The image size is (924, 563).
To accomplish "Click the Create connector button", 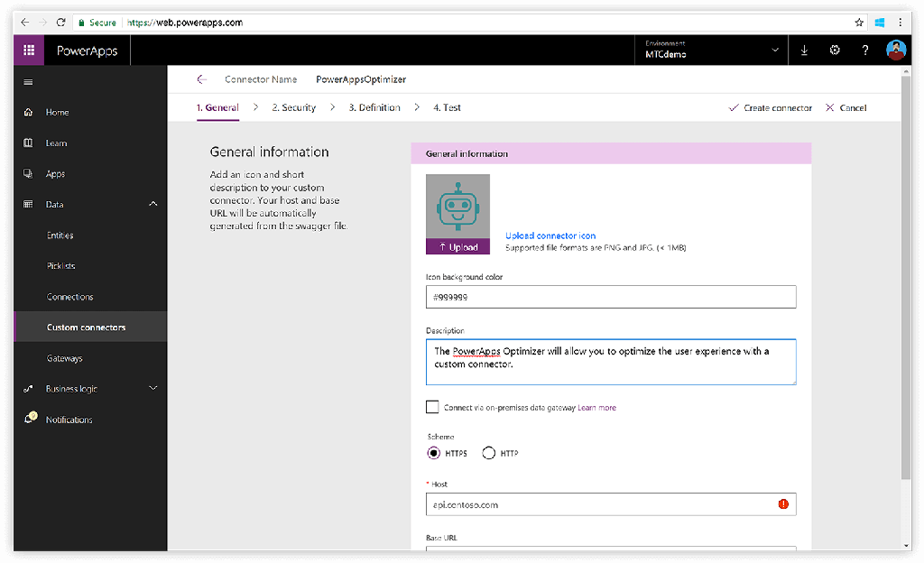I will 770,108.
